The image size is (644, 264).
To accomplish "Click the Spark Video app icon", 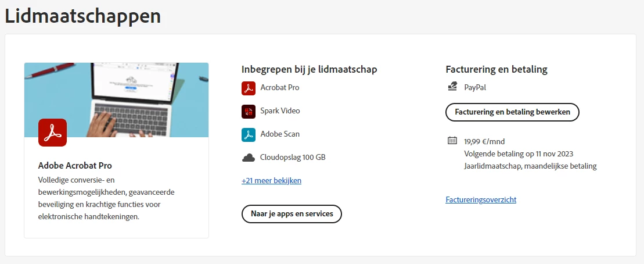I will tap(249, 112).
